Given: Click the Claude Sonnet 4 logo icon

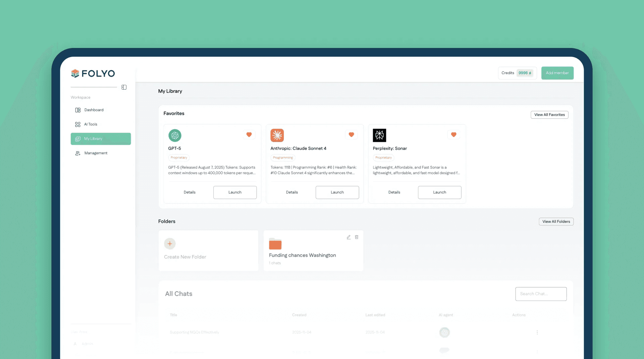Looking at the screenshot, I should tap(277, 135).
